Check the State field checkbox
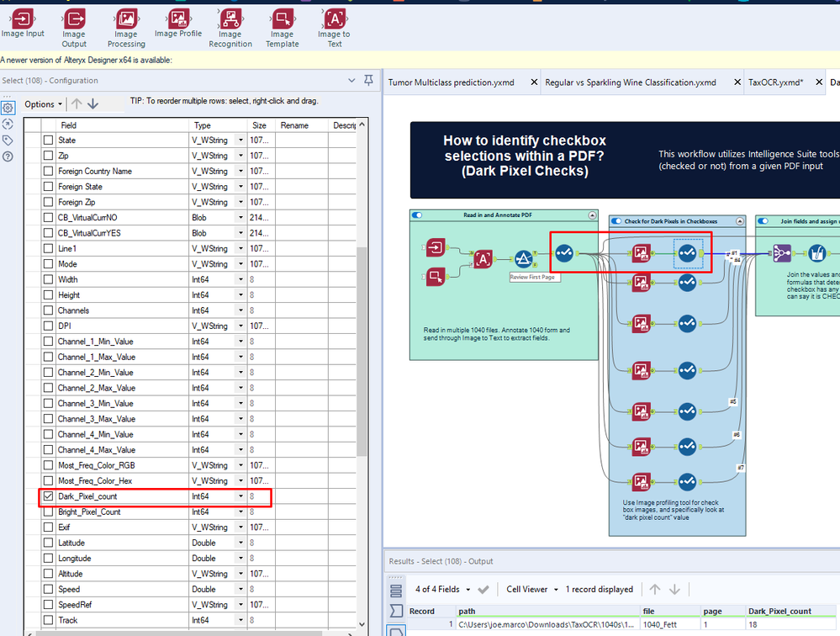The image size is (840, 636). [48, 140]
